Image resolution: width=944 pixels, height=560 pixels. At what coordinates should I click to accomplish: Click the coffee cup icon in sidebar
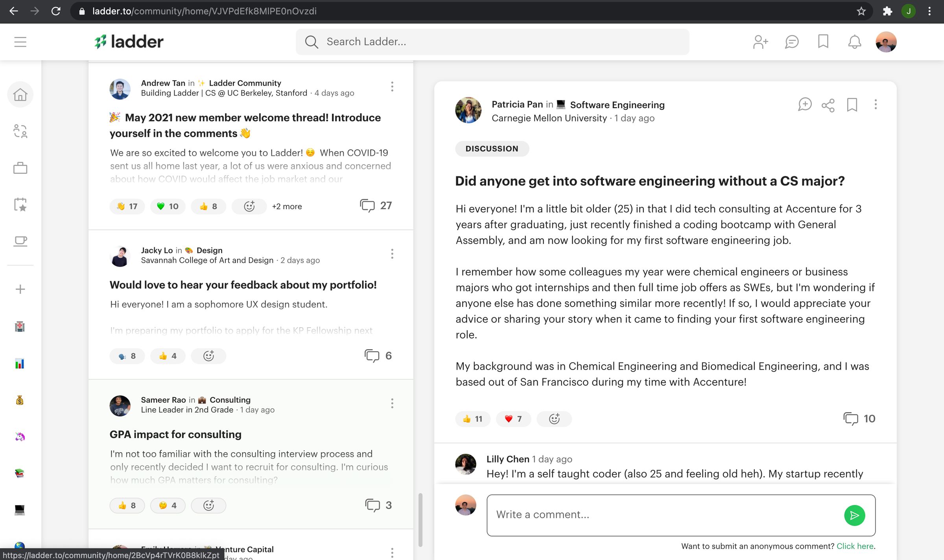tap(20, 241)
